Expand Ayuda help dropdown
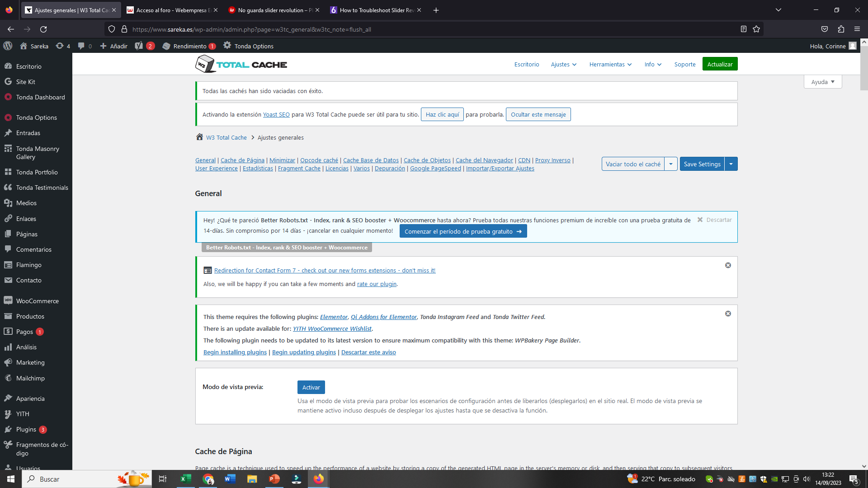 click(823, 82)
